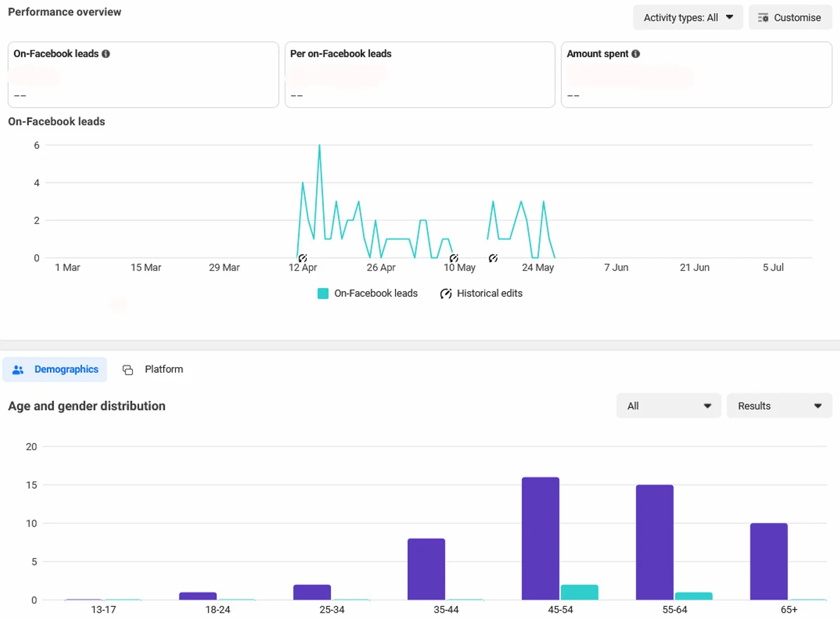Switch to the Demographics tab

(x=55, y=370)
